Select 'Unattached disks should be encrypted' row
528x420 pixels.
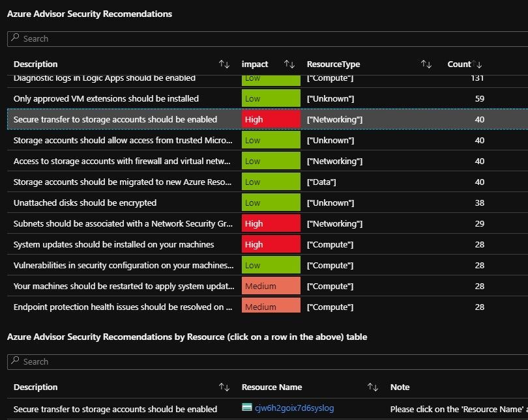[268, 203]
